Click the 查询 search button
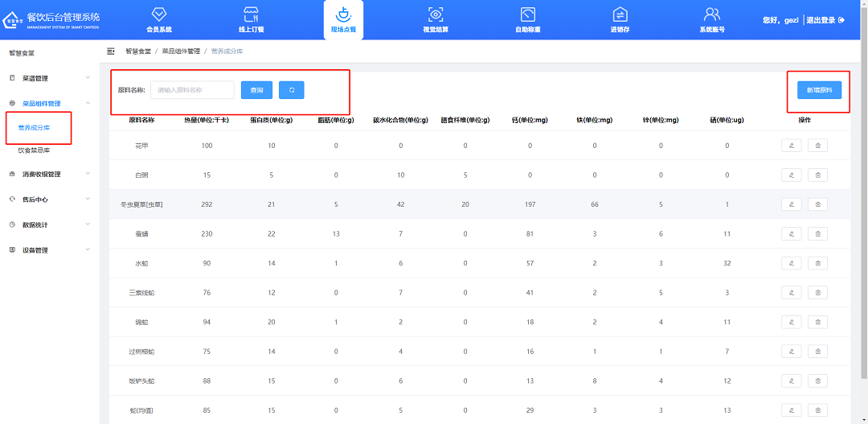The image size is (868, 424). 256,90
